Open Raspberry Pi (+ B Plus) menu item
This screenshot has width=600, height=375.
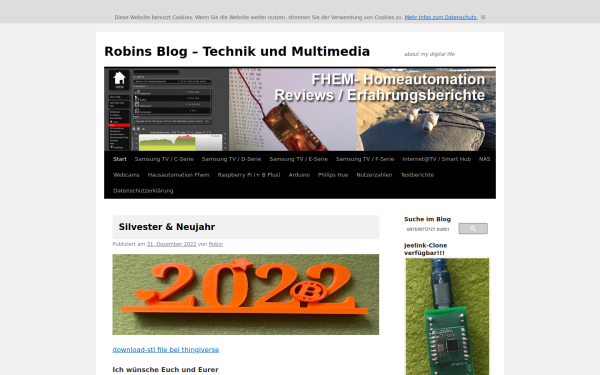pyautogui.click(x=249, y=175)
